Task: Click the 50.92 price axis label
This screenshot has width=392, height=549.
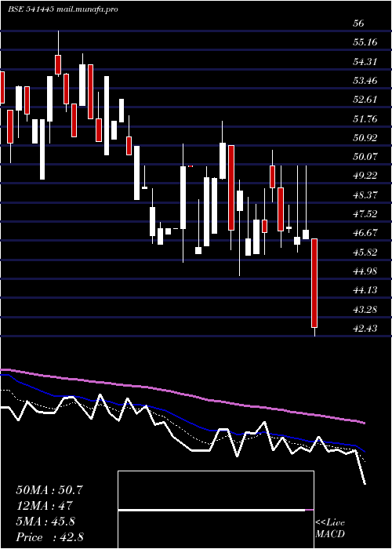Action: point(365,137)
